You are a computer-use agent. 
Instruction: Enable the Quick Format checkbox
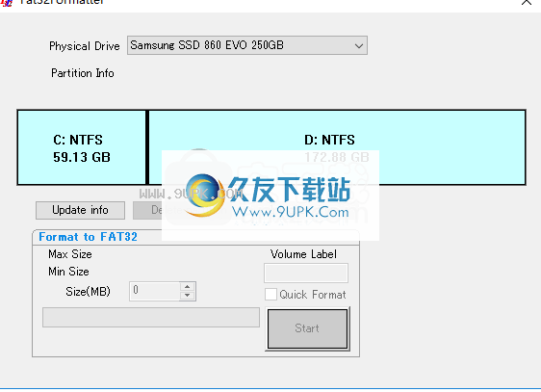pos(270,295)
